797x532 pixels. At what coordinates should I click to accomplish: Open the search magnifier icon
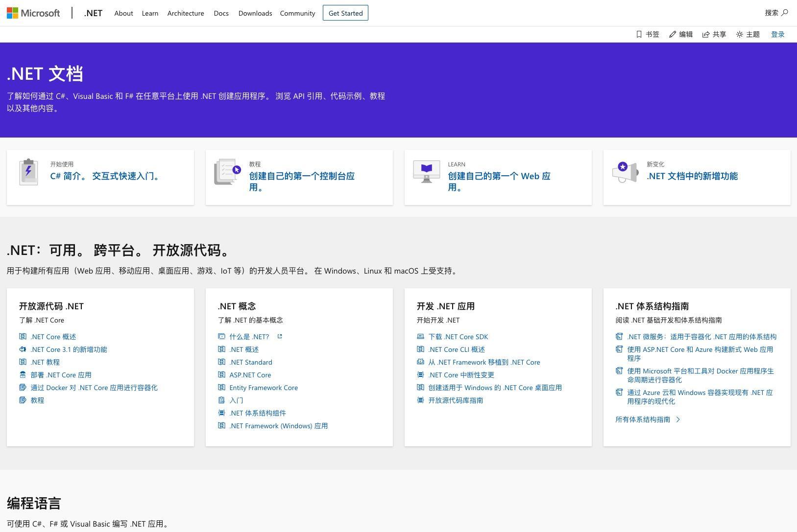(785, 13)
